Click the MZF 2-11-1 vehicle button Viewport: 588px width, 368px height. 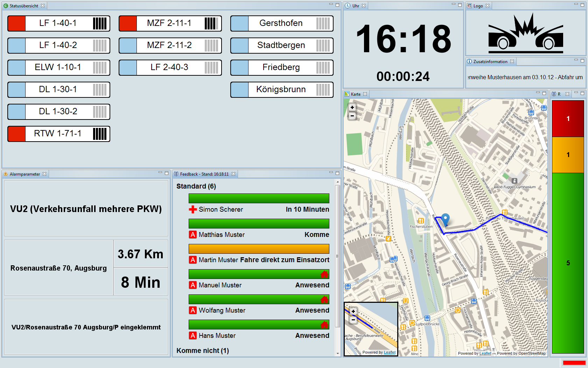click(170, 23)
